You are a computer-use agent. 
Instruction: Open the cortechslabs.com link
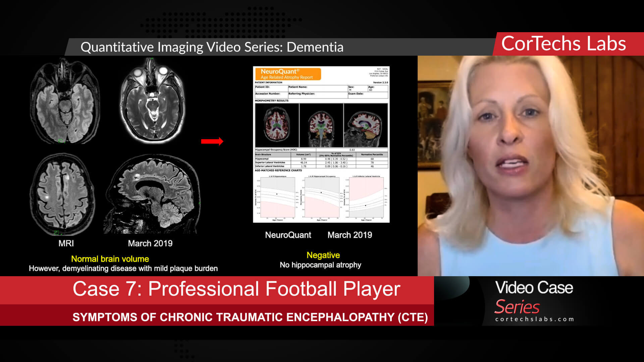tap(534, 319)
